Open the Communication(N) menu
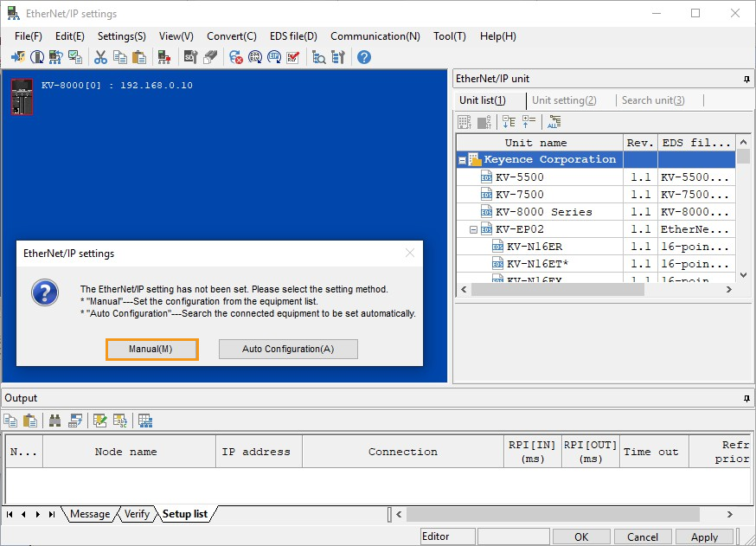This screenshot has height=546, width=756. click(375, 36)
